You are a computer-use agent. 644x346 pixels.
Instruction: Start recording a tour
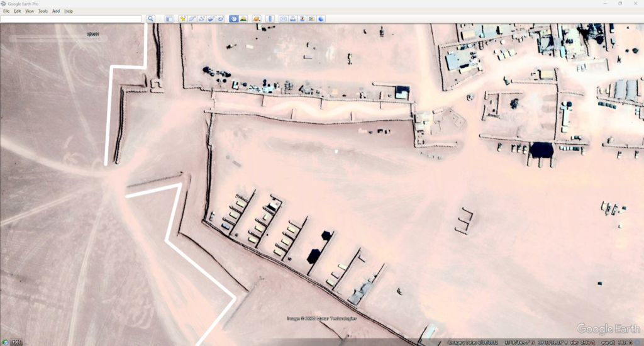tap(220, 19)
